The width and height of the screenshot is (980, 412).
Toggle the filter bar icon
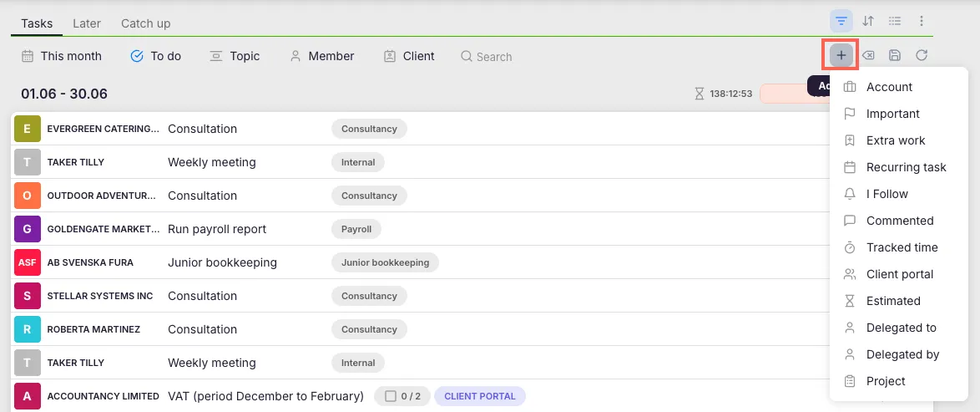point(841,21)
